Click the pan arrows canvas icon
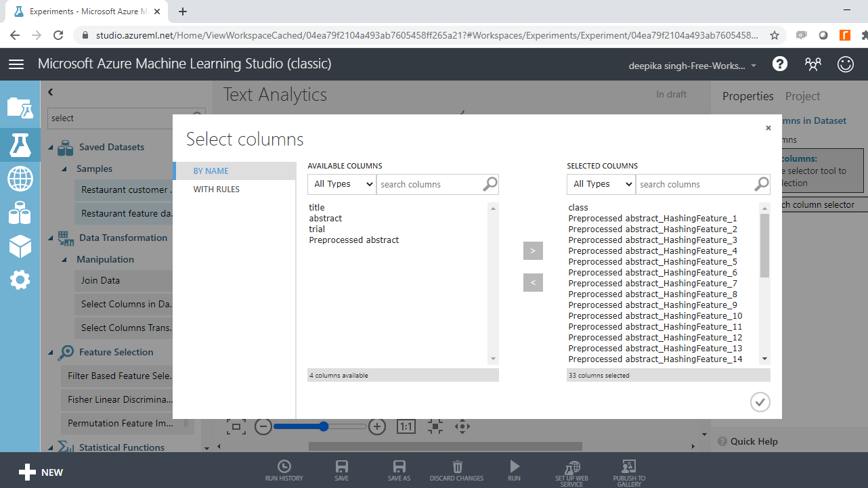 pos(462,427)
